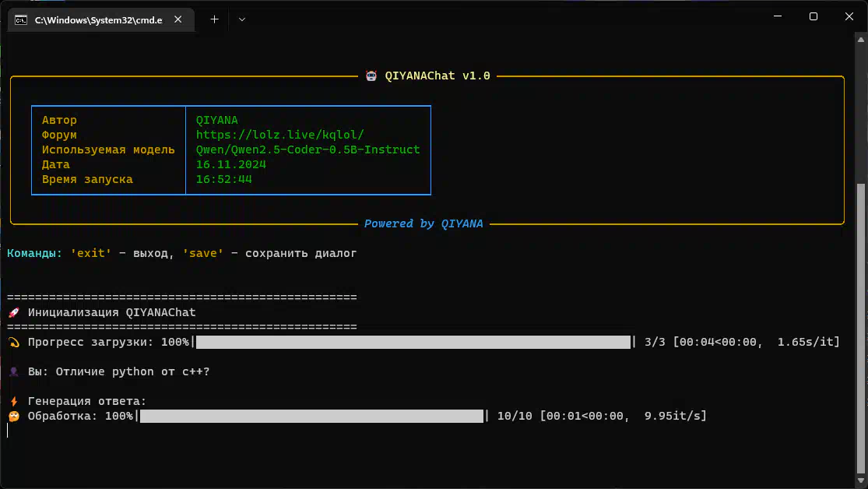Click the Инициализация QIYANAChat heading
The width and height of the screenshot is (868, 489).
tap(112, 312)
